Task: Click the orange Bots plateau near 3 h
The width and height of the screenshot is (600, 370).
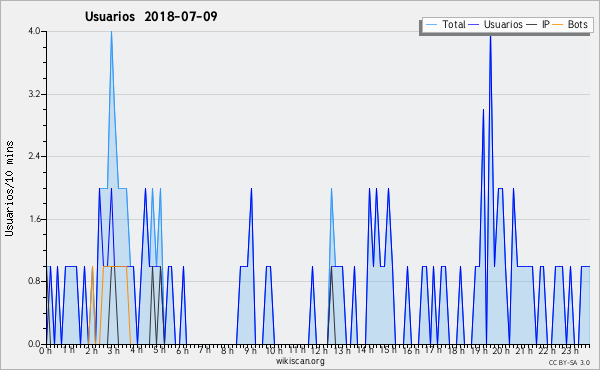Action: 115,266
